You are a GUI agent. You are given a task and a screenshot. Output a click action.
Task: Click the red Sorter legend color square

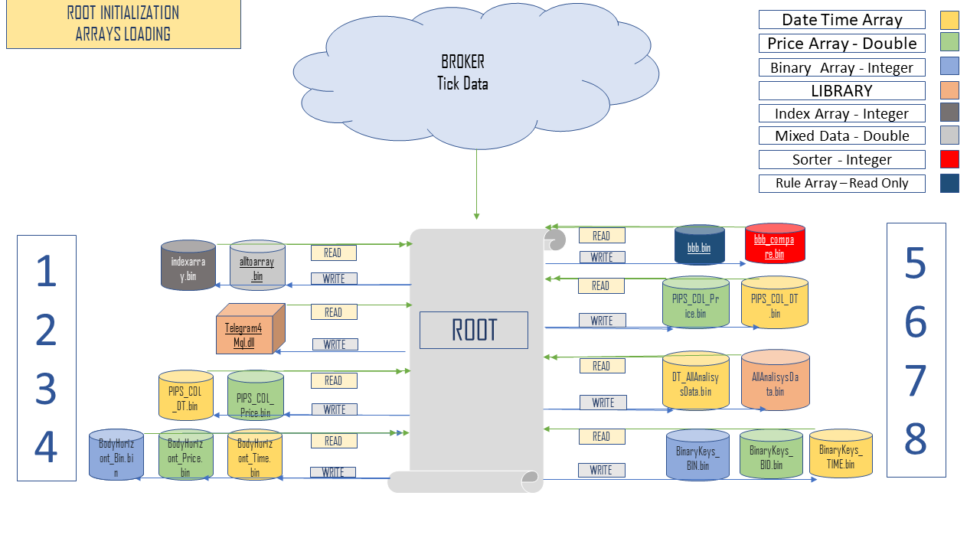coord(949,160)
